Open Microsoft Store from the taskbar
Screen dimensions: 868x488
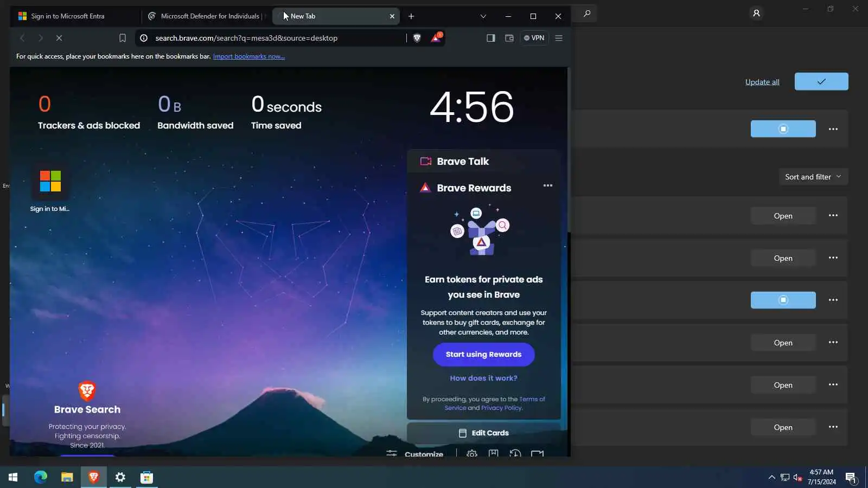(147, 477)
